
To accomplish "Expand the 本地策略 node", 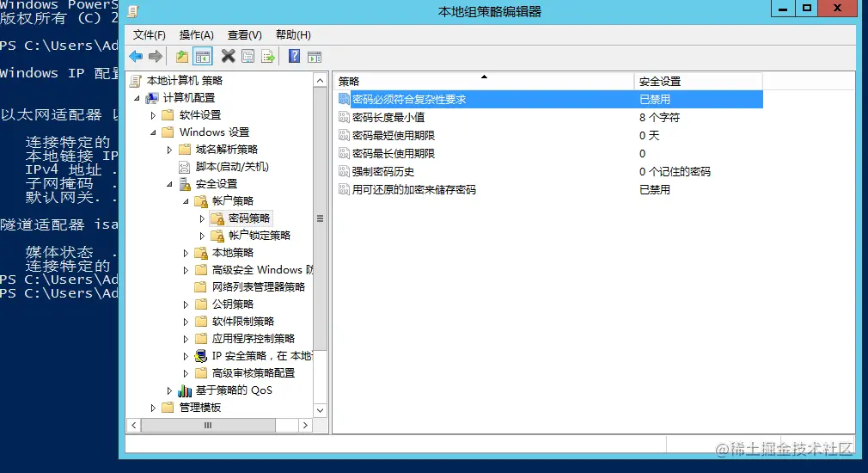I will click(186, 253).
